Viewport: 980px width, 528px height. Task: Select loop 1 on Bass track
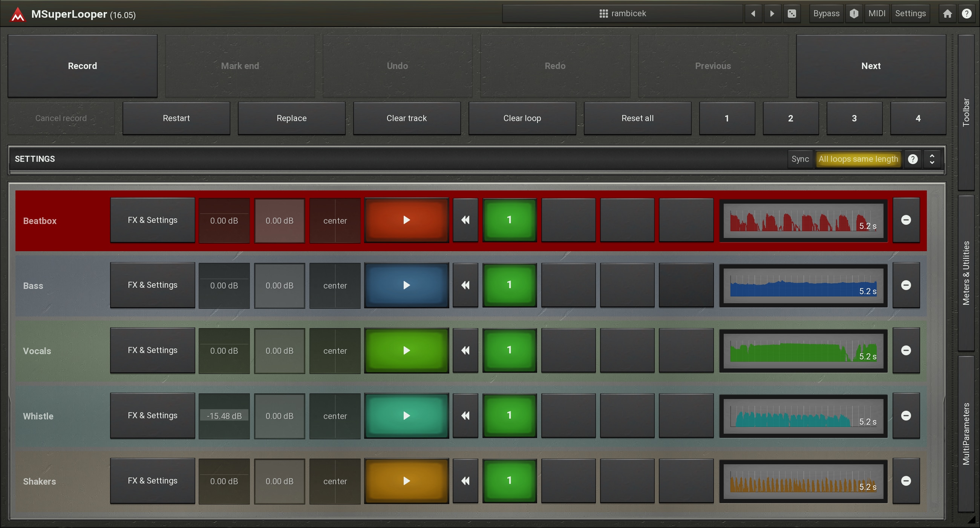(x=509, y=285)
